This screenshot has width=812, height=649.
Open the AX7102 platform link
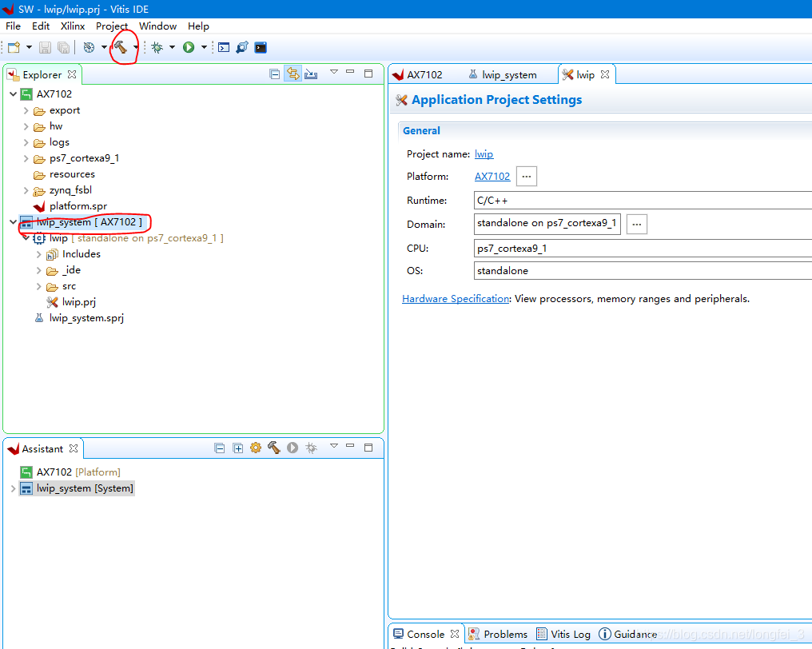pyautogui.click(x=492, y=177)
